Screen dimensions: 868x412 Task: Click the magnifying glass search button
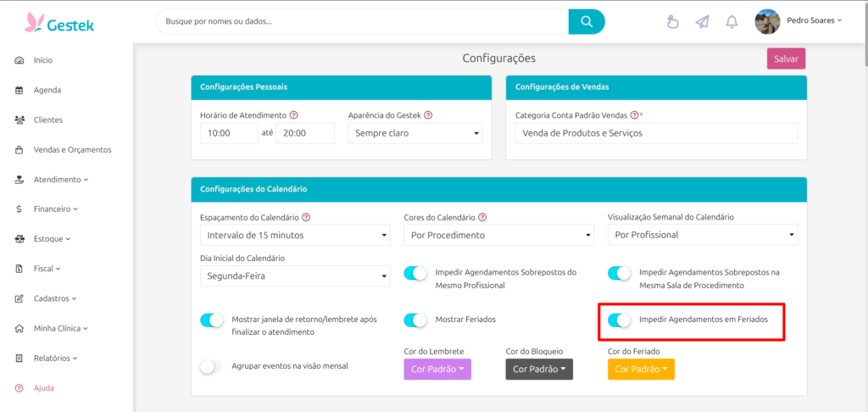(x=587, y=21)
